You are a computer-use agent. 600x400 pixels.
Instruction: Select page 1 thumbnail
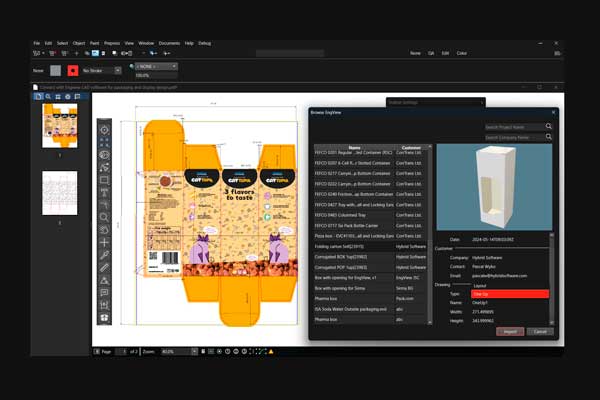point(60,126)
